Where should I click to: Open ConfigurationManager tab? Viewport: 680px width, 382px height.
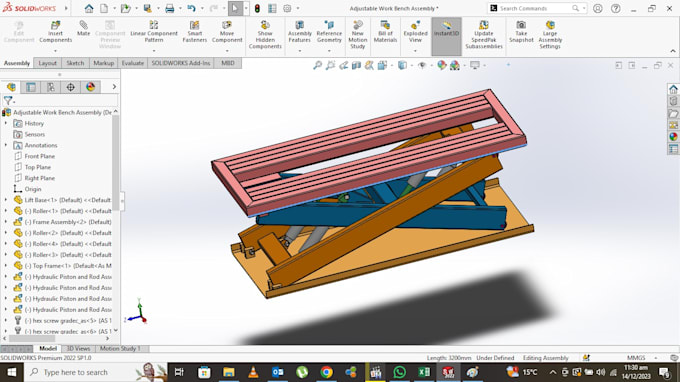(51, 87)
